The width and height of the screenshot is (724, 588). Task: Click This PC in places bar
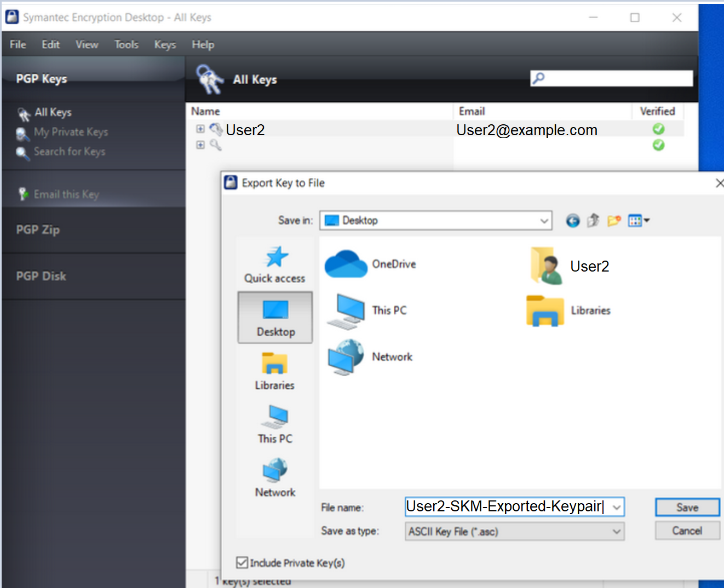pyautogui.click(x=275, y=425)
